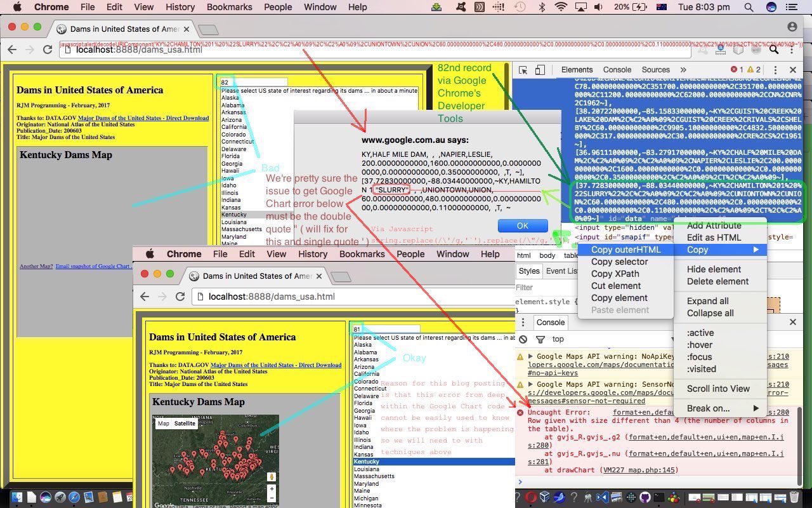
Task: Click 'Email snapshot of Google Chart' link
Action: point(93,267)
